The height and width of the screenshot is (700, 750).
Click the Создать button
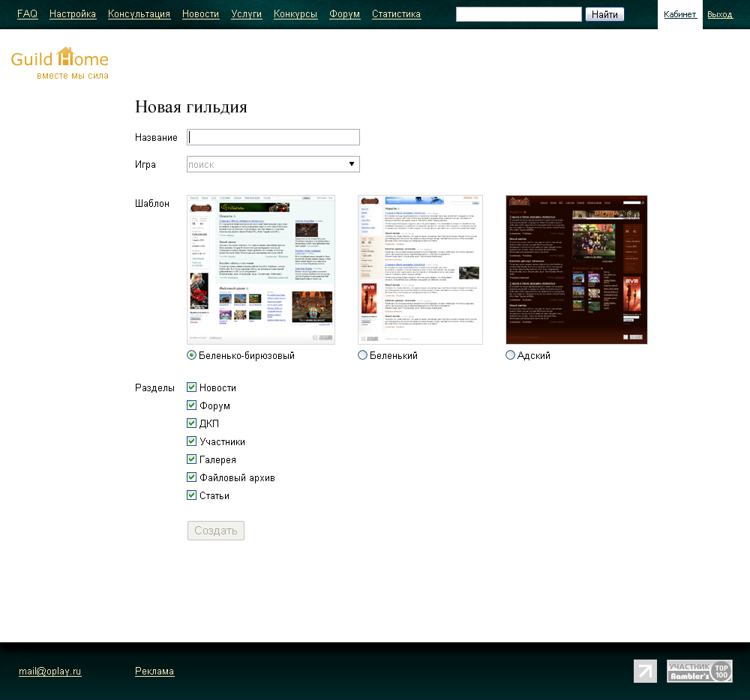click(x=216, y=531)
